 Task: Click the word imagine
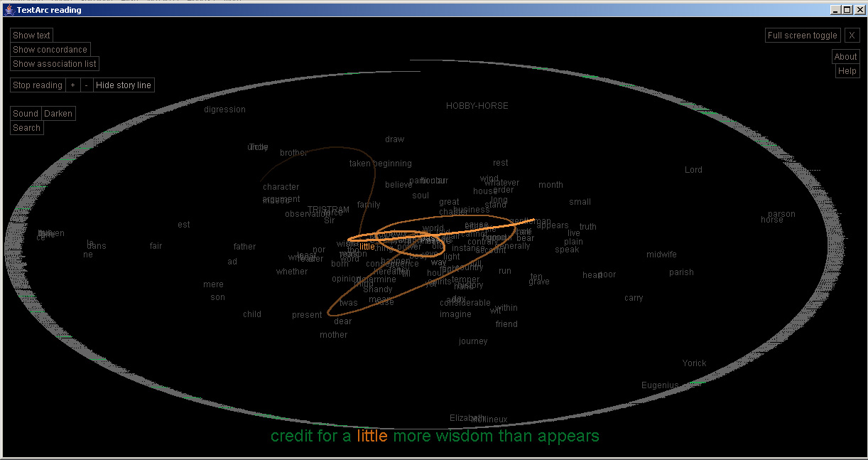click(455, 314)
